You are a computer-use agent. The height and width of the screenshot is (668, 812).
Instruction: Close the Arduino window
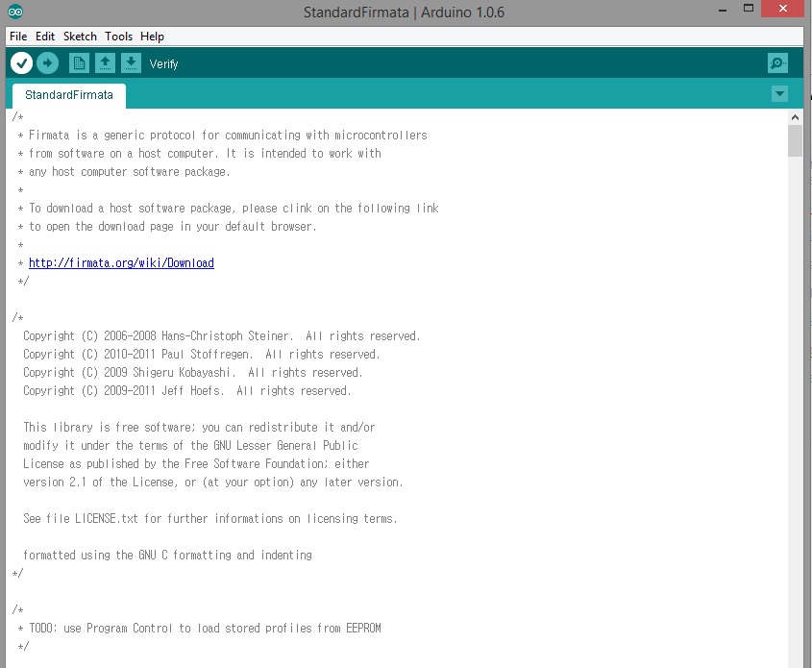click(x=782, y=9)
